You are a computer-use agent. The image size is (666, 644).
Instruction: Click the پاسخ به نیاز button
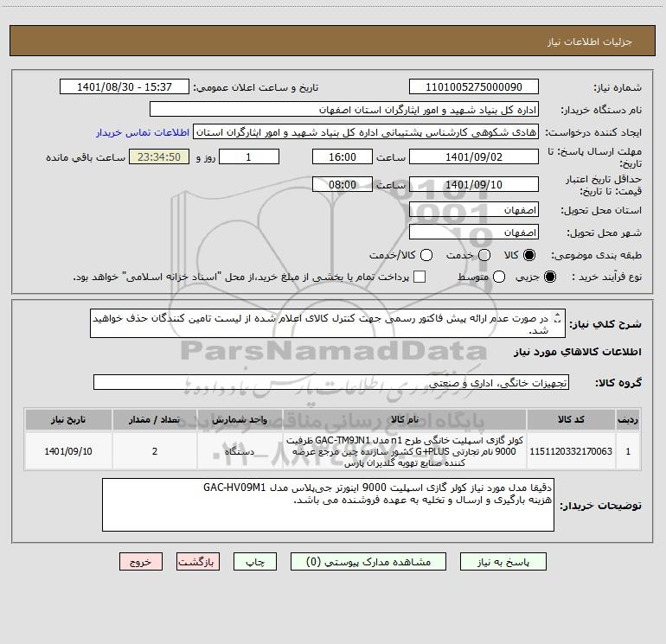[x=503, y=562]
